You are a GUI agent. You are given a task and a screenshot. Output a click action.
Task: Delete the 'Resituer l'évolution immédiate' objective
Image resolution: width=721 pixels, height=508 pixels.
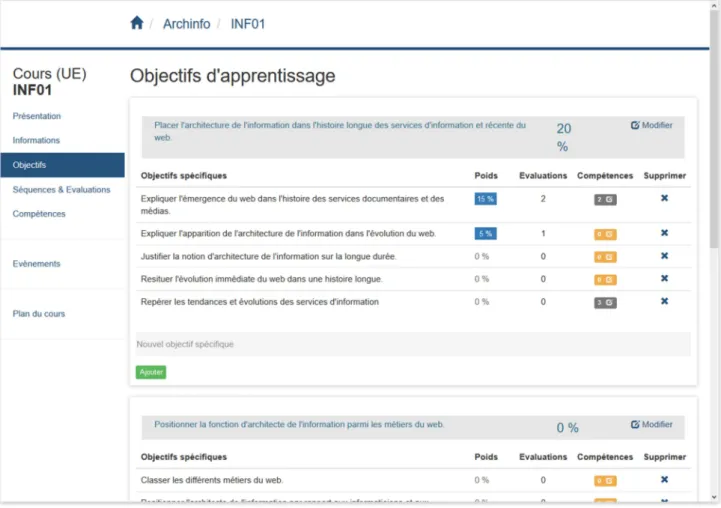coord(664,278)
